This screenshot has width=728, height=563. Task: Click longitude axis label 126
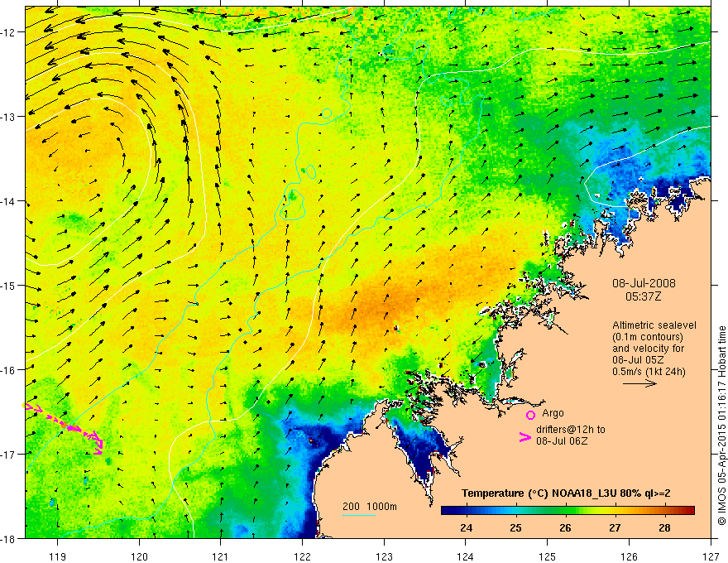(x=629, y=556)
